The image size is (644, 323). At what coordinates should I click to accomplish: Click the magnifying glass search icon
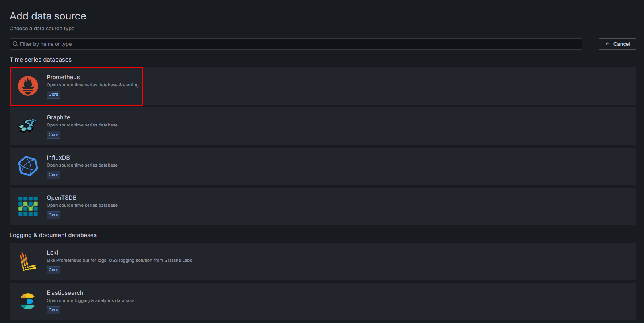(x=15, y=44)
